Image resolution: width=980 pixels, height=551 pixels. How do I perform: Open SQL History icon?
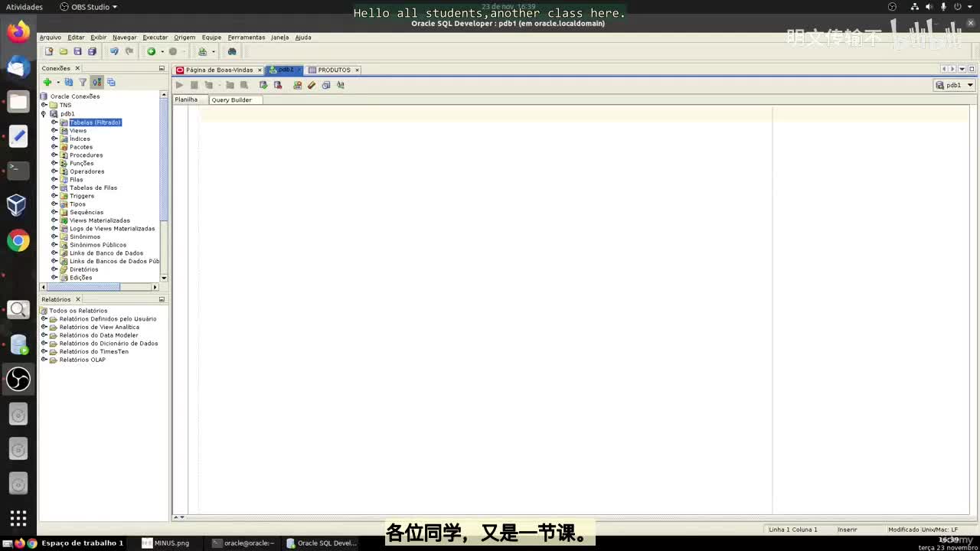(x=326, y=85)
